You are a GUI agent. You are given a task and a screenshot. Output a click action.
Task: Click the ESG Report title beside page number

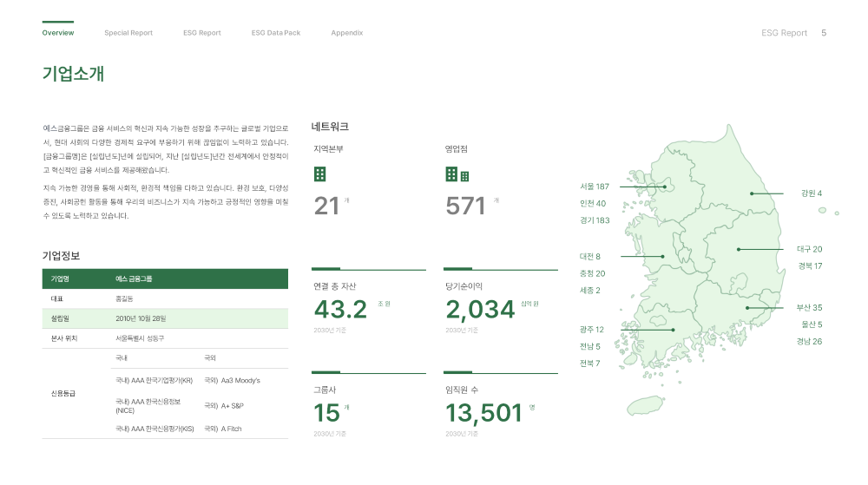click(784, 33)
